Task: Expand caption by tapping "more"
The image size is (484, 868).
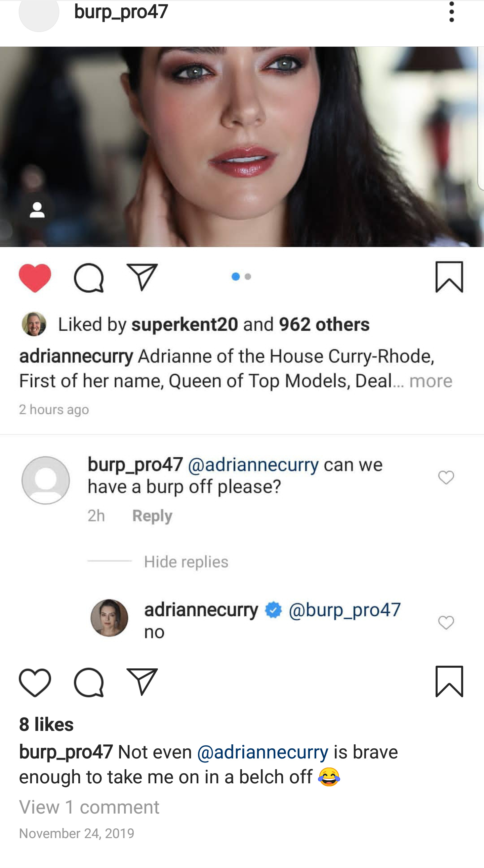Action: [x=431, y=381]
